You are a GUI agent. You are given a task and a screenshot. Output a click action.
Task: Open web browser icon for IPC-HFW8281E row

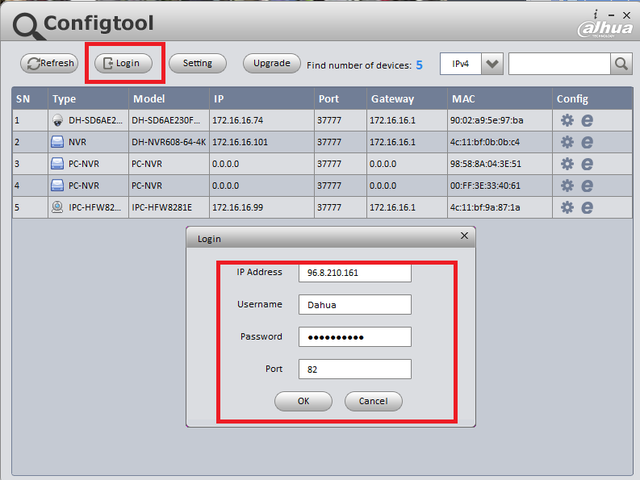(x=587, y=207)
